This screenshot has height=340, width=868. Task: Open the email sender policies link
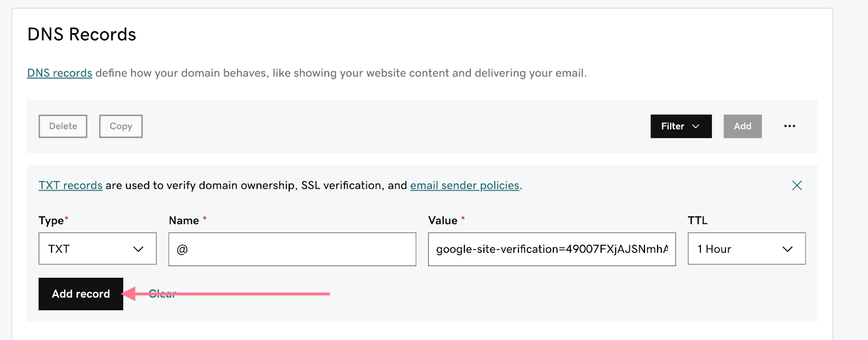click(464, 185)
